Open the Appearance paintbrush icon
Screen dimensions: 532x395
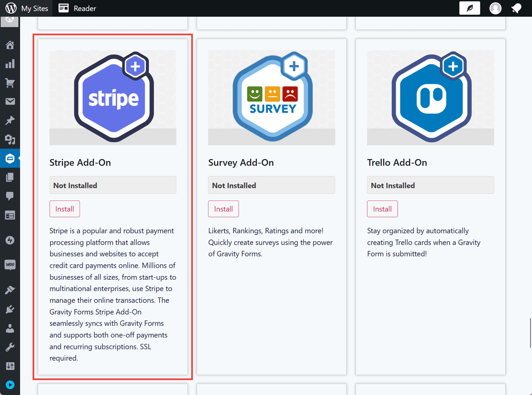point(10,290)
